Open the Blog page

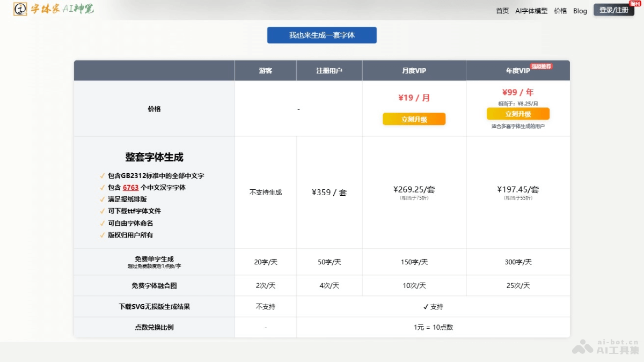(x=580, y=10)
